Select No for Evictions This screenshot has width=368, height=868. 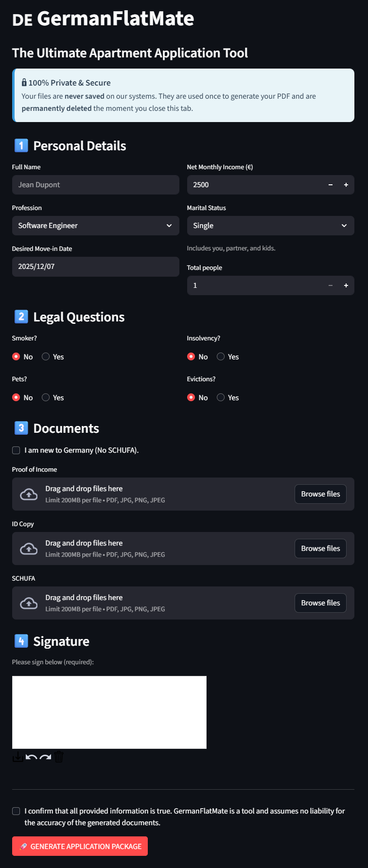[197, 398]
